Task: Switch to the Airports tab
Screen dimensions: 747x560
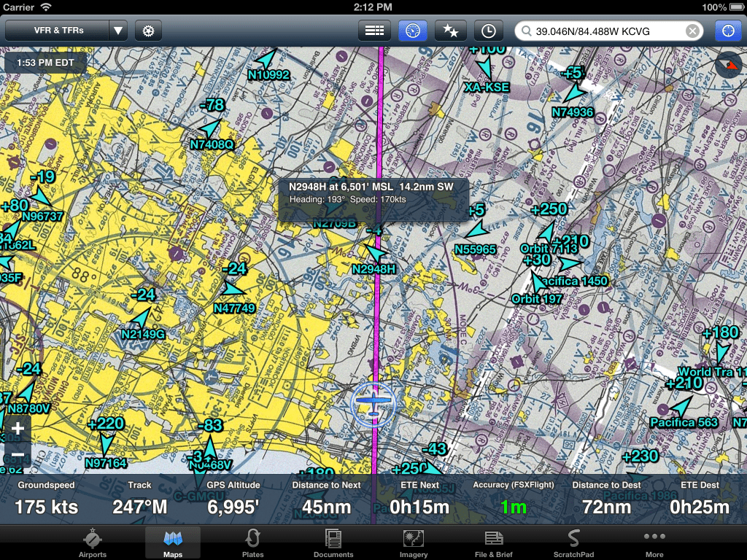Action: [92, 542]
